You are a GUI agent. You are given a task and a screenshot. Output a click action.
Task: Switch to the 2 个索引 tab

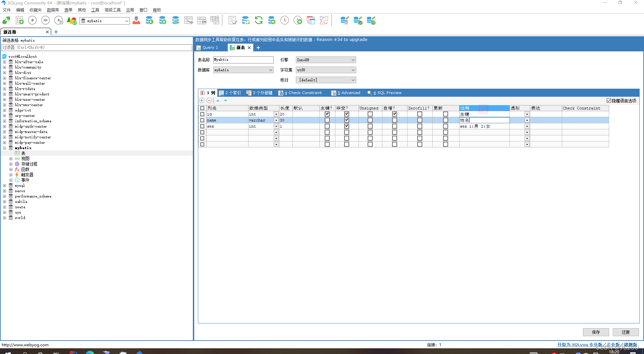point(230,93)
